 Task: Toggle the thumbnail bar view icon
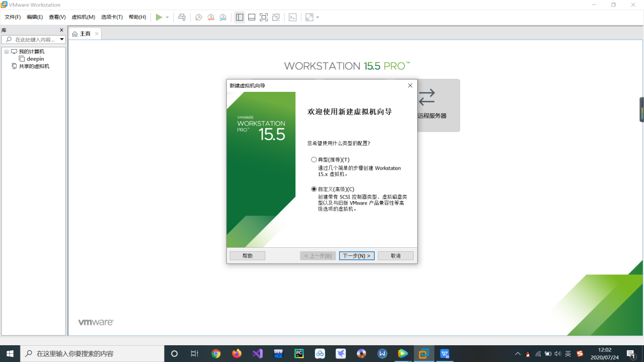click(x=252, y=17)
